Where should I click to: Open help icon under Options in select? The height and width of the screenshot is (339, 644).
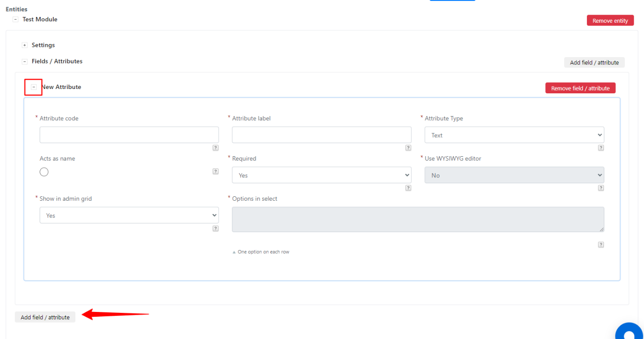pyautogui.click(x=601, y=245)
